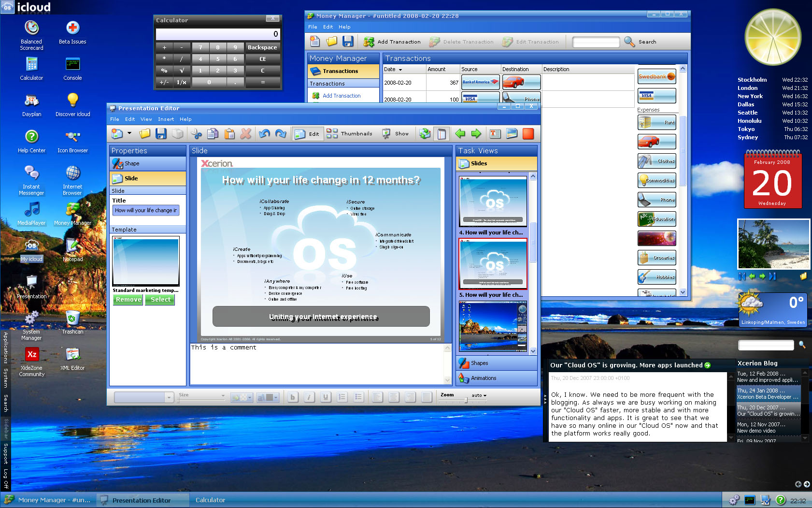The image size is (812, 508).
Task: Click the Undo arrow in Presentation Editor toolbar
Action: point(264,134)
